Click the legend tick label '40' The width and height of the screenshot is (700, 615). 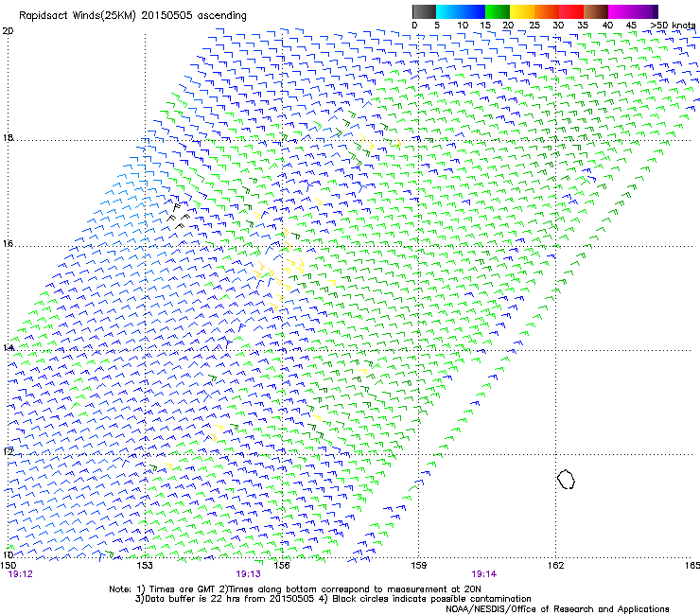tap(607, 26)
